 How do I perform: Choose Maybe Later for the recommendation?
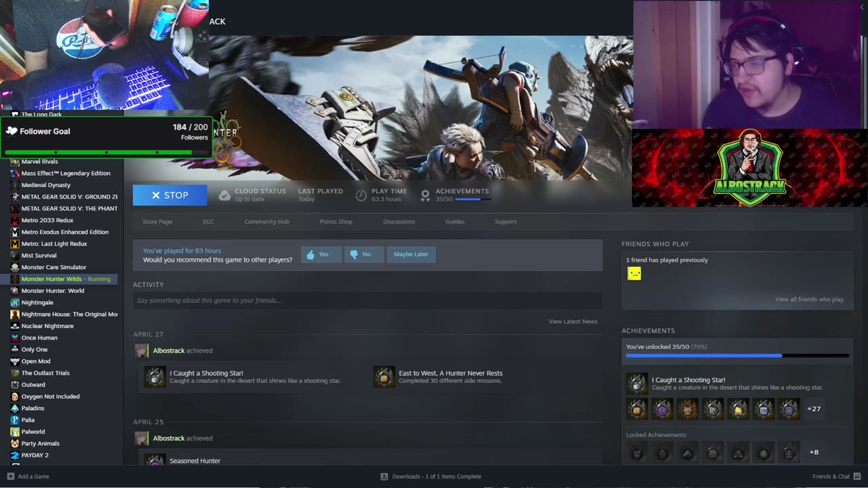tap(411, 254)
